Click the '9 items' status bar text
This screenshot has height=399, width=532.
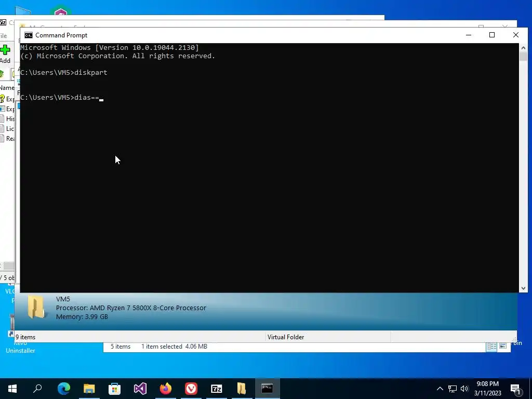[25, 337]
